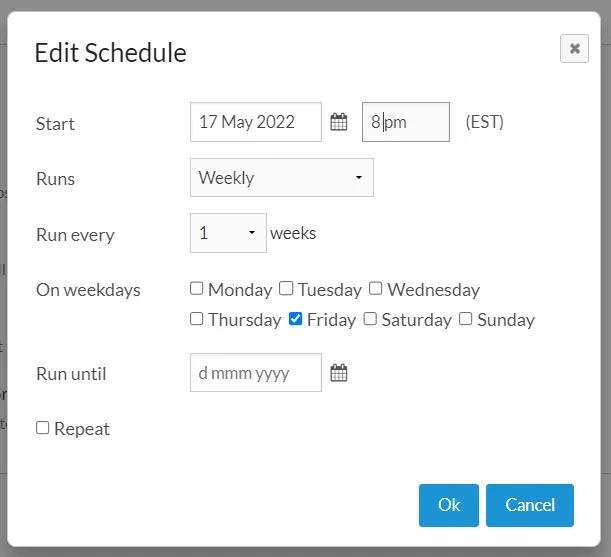Screen dimensions: 611x557
Task: Select the 'weeks' unit text
Action: click(293, 233)
